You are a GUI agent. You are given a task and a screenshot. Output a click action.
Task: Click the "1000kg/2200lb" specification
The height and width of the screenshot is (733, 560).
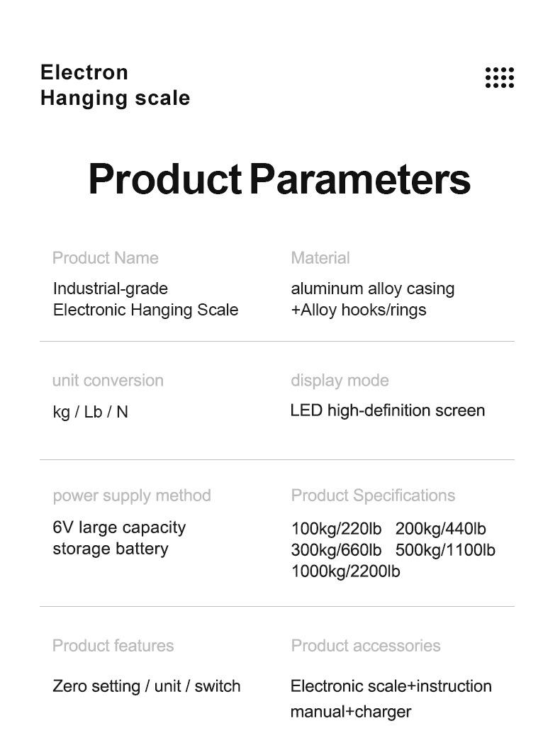[x=345, y=571]
